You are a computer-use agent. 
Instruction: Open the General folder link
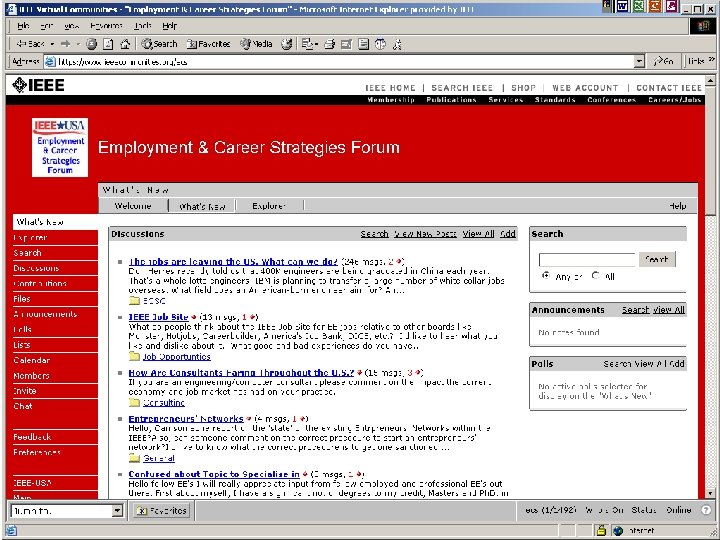click(x=159, y=458)
